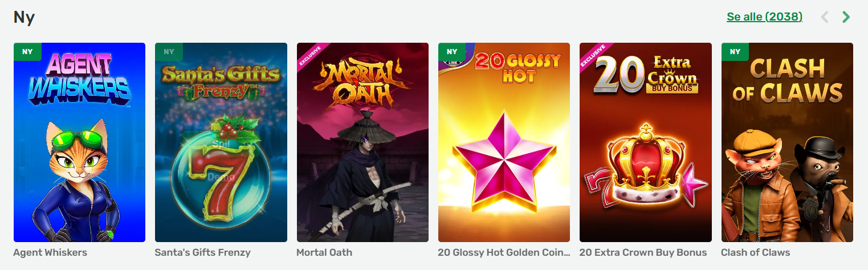Click the NY badge on Clash of Claws
The width and height of the screenshot is (868, 270).
pyautogui.click(x=735, y=52)
